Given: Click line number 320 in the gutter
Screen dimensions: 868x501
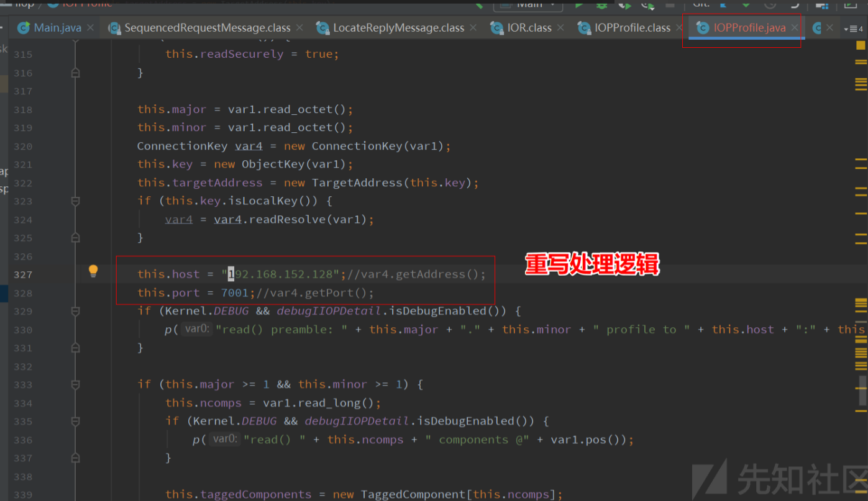Looking at the screenshot, I should 23,147.
